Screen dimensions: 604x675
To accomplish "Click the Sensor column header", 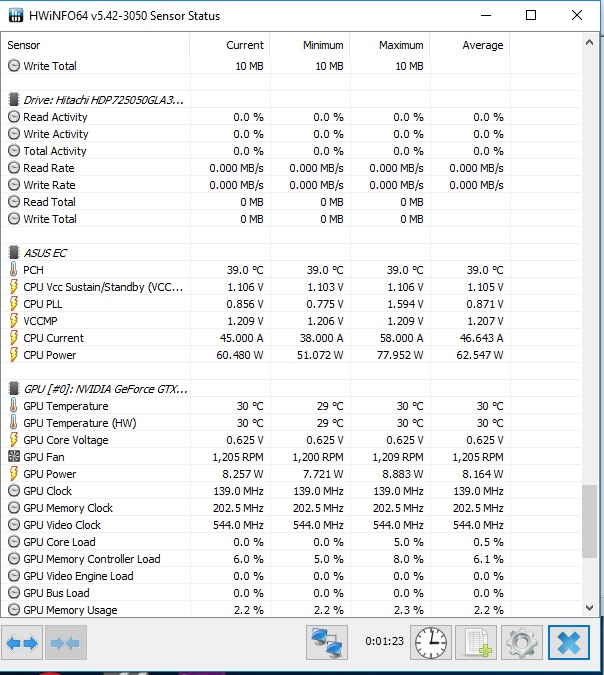I will click(x=24, y=45).
